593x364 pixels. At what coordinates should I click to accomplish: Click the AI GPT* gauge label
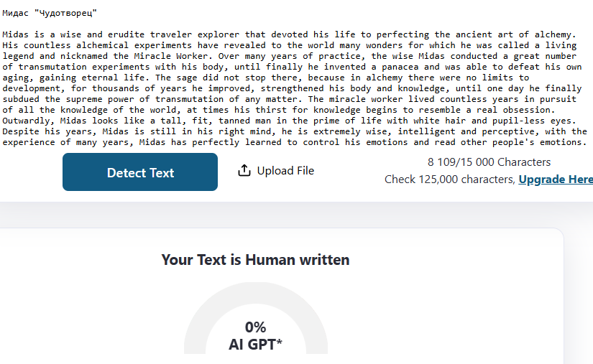tap(255, 345)
